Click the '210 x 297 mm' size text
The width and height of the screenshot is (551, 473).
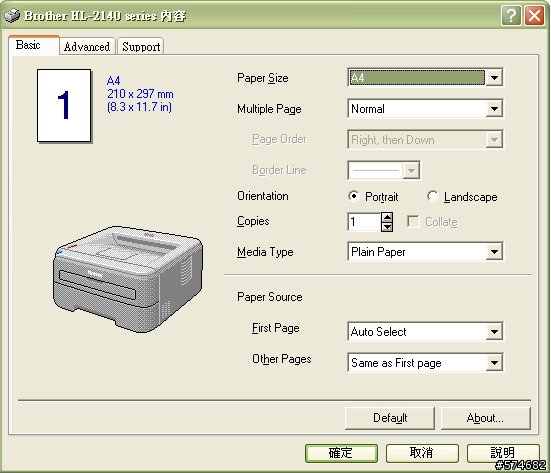point(140,94)
